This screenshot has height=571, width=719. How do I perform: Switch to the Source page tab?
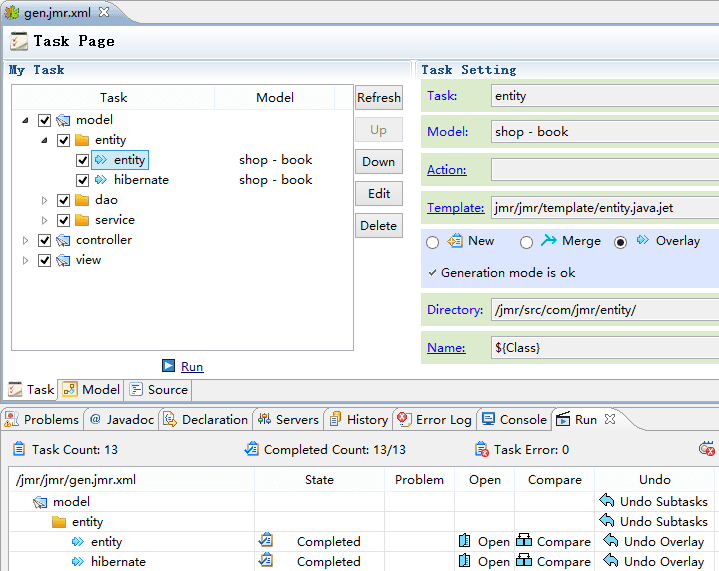(x=159, y=389)
